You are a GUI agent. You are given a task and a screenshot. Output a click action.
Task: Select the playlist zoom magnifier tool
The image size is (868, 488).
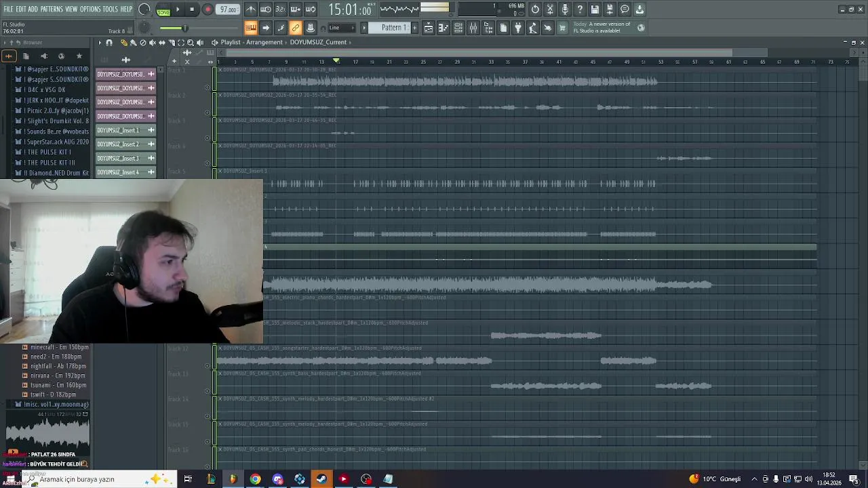coord(191,43)
